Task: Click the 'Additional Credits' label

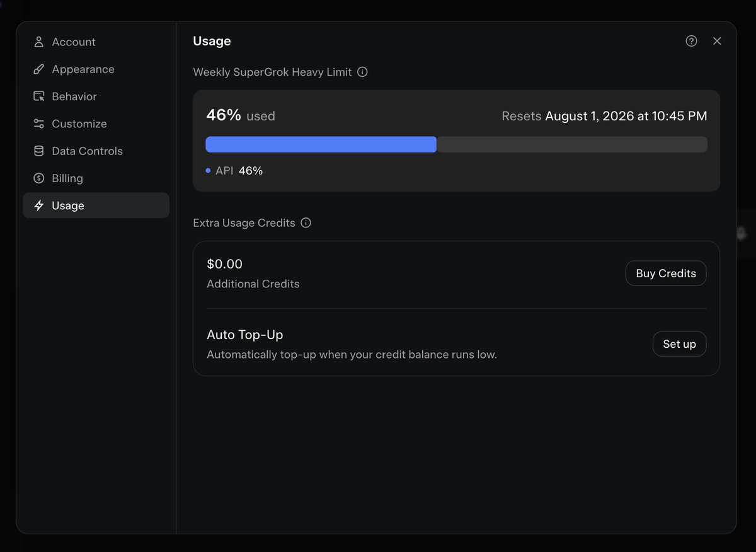Action: 253,284
